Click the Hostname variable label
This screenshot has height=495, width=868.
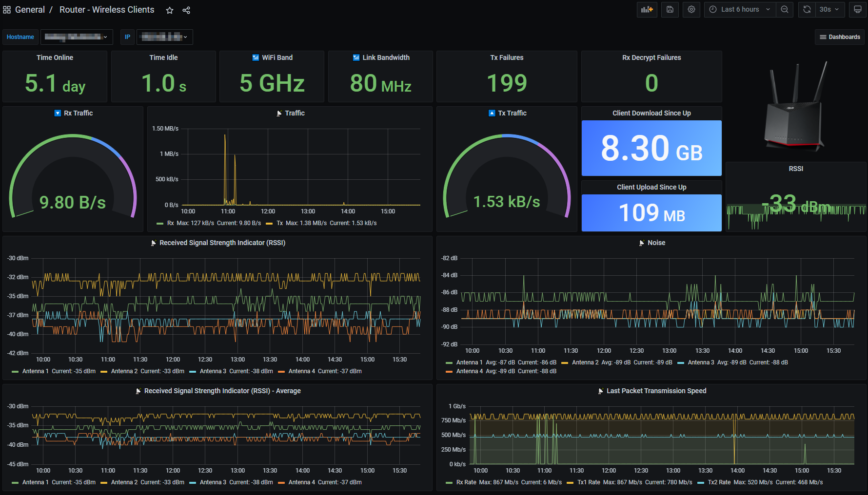[20, 37]
